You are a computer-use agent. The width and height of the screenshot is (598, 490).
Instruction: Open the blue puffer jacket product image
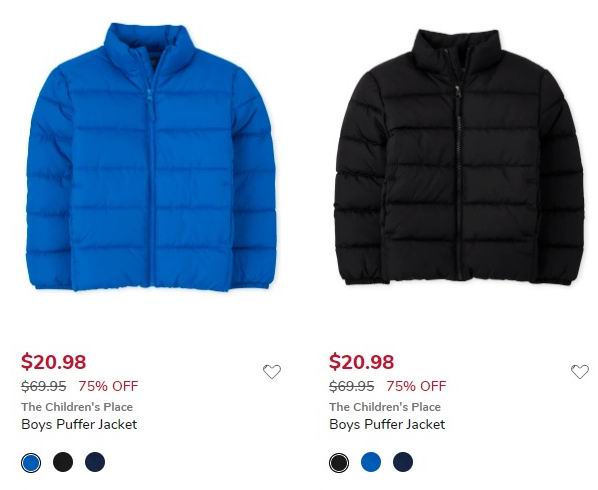pos(151,157)
